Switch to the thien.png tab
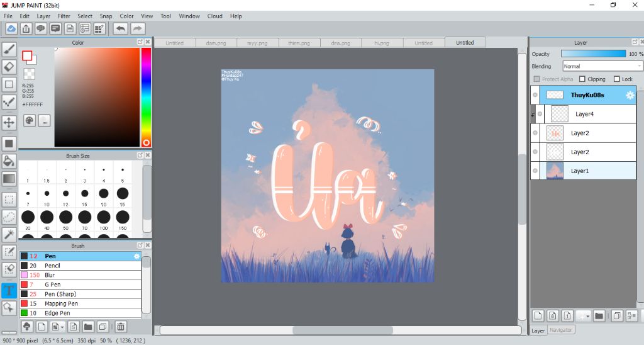This screenshot has width=644, height=345. click(299, 43)
